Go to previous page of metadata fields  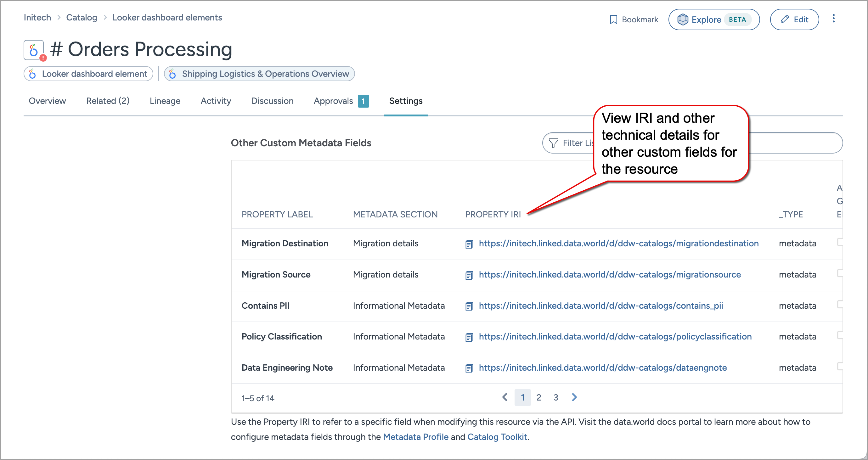tap(505, 398)
